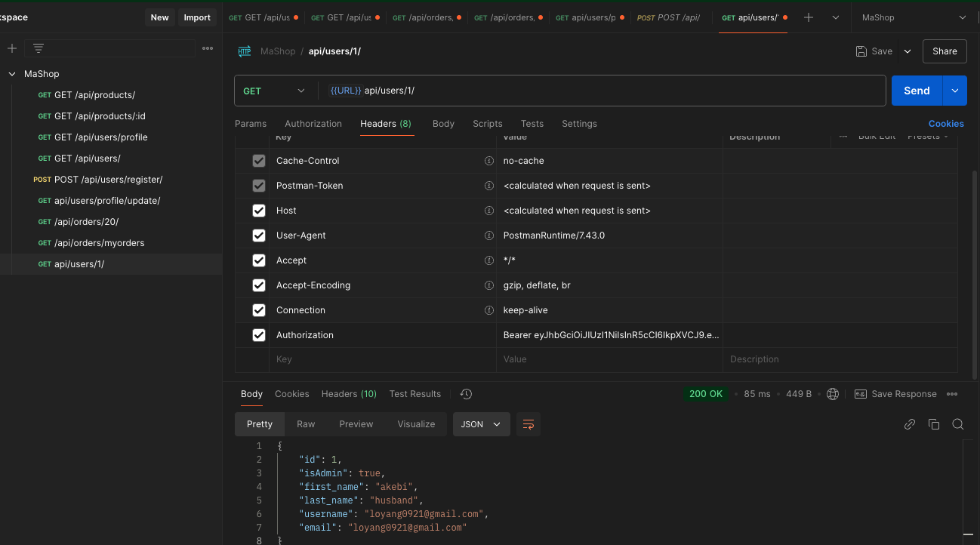
Task: Click the link icon above the response body
Action: coord(910,424)
